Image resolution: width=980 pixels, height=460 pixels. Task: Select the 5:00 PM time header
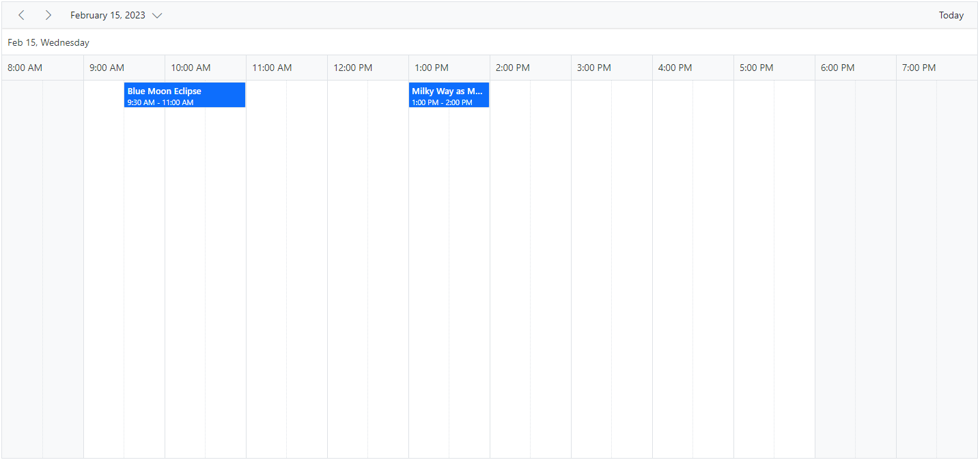coord(774,68)
